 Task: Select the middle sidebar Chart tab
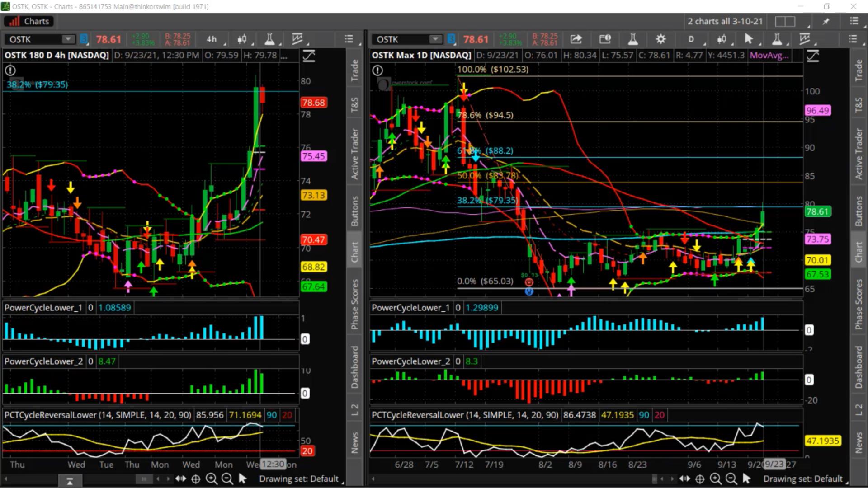[354, 252]
